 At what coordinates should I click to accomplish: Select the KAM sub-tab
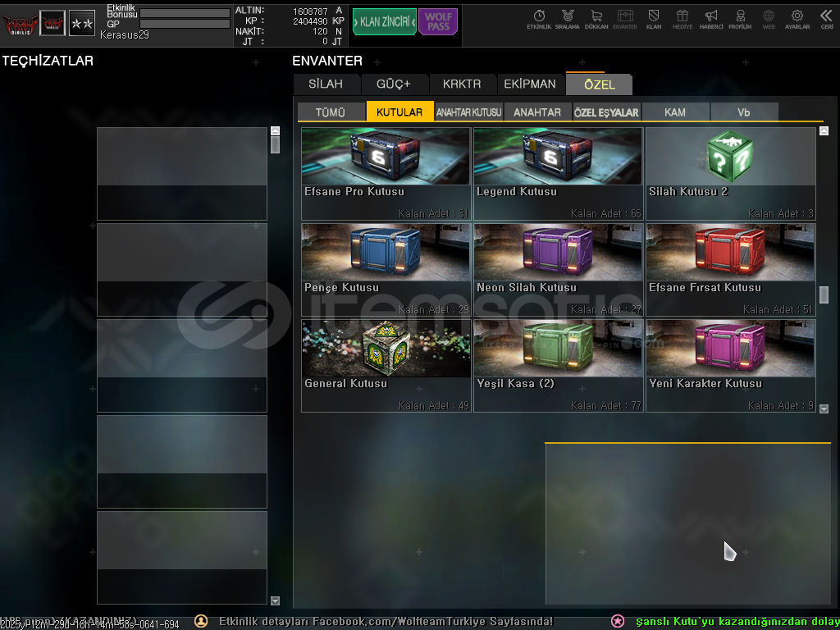[x=675, y=112]
